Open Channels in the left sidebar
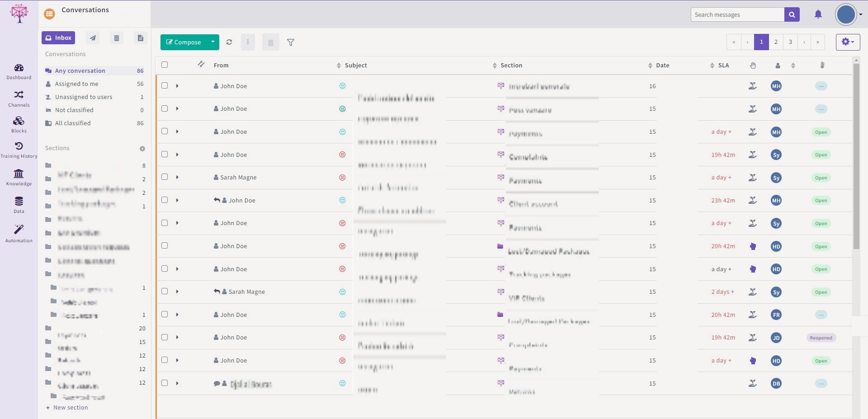Image resolution: width=868 pixels, height=419 pixels. (19, 99)
